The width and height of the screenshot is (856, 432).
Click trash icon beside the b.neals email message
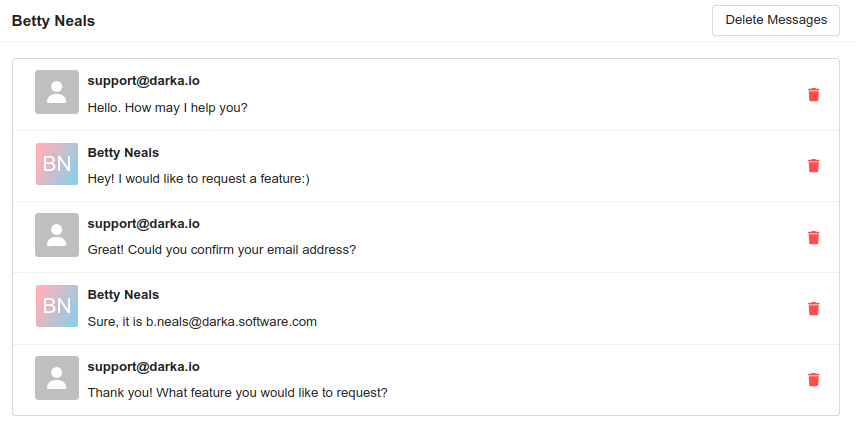point(814,309)
